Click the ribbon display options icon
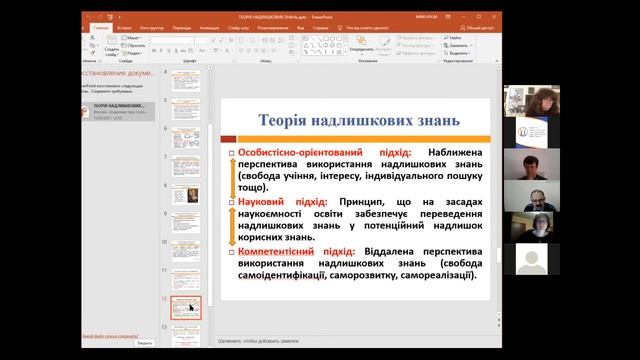Image resolution: width=640 pixels, height=360 pixels. pyautogui.click(x=448, y=17)
